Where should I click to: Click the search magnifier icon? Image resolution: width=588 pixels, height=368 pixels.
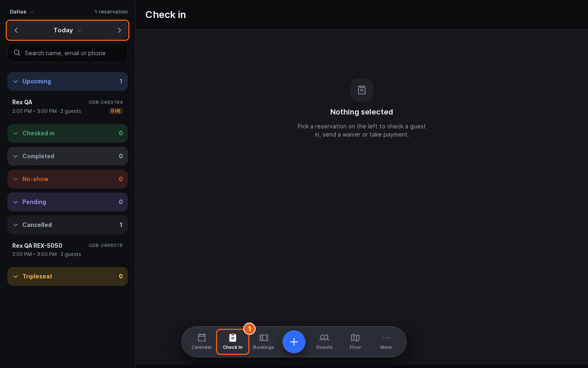[x=17, y=53]
